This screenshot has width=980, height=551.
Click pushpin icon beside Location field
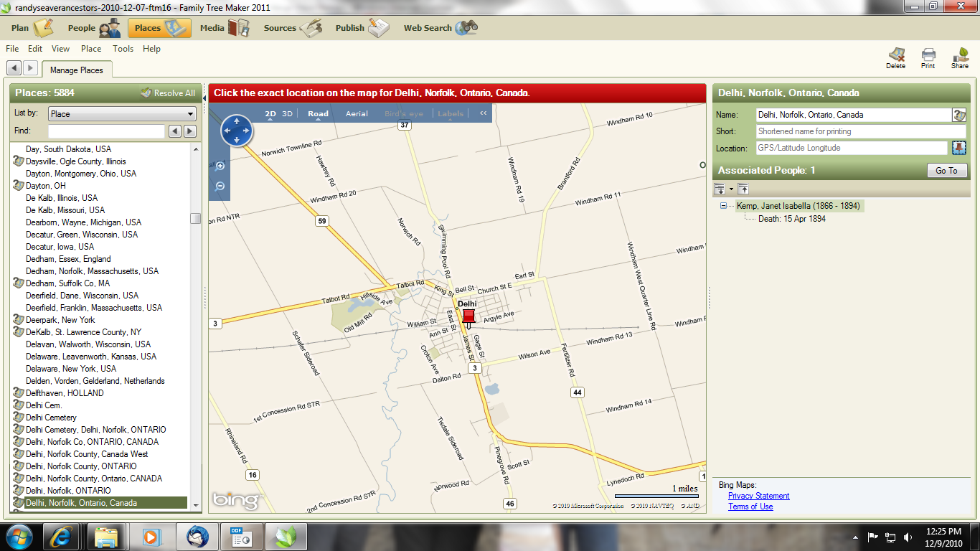(959, 148)
